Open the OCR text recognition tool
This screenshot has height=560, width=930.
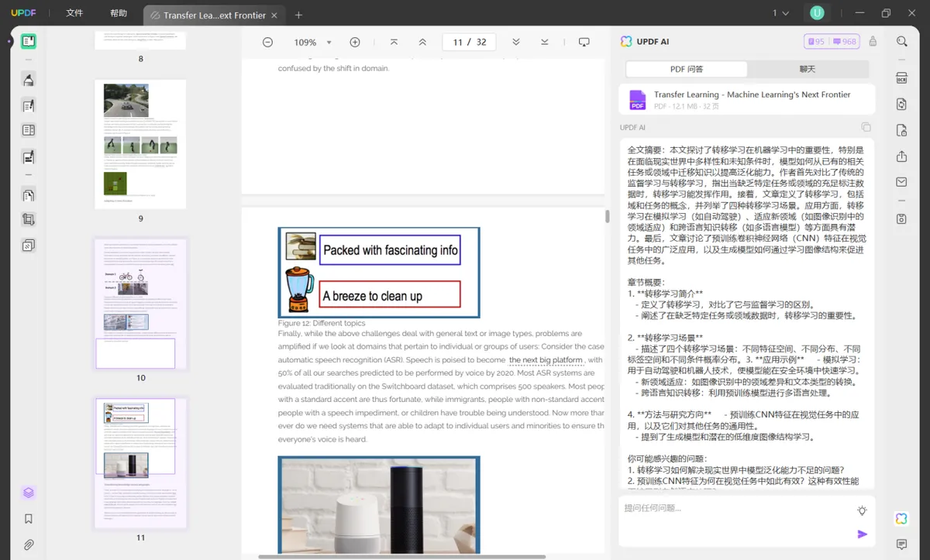[x=901, y=78]
